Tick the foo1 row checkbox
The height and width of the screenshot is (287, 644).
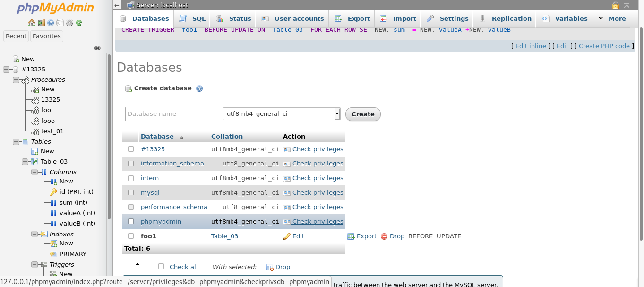131,236
